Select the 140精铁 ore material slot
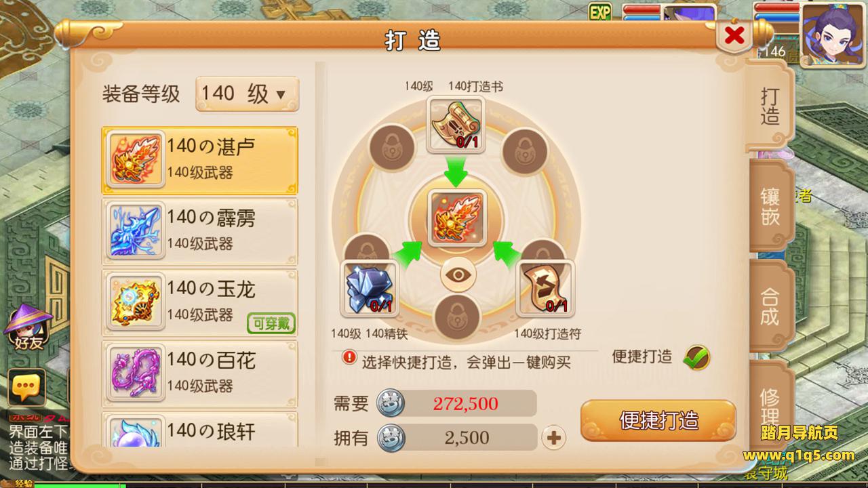The width and height of the screenshot is (868, 488). click(369, 288)
